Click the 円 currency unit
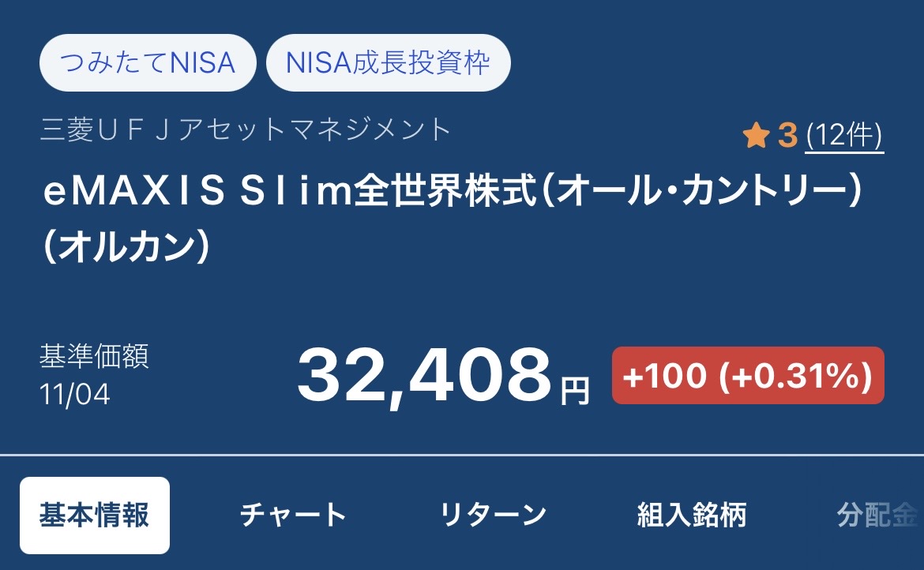 click(575, 391)
